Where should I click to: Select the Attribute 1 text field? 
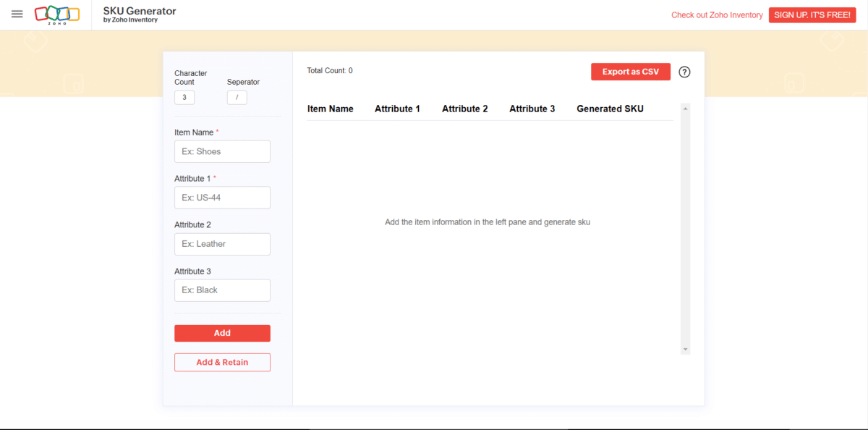[222, 198]
